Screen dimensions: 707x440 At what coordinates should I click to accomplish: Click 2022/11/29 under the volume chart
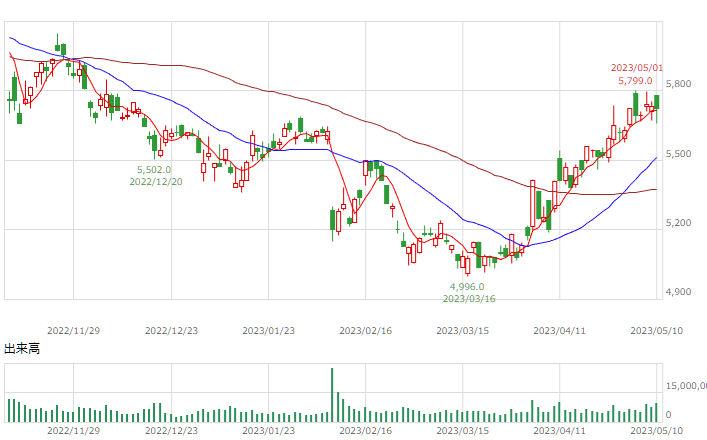coord(73,431)
